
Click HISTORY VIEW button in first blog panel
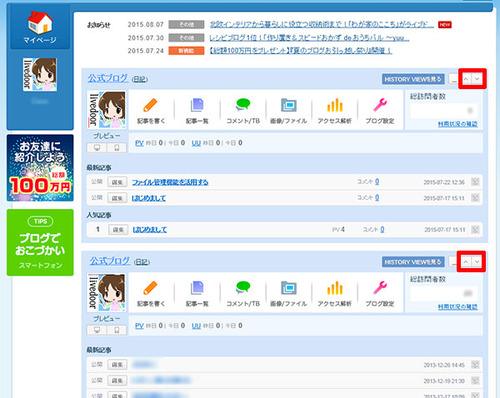click(x=413, y=79)
